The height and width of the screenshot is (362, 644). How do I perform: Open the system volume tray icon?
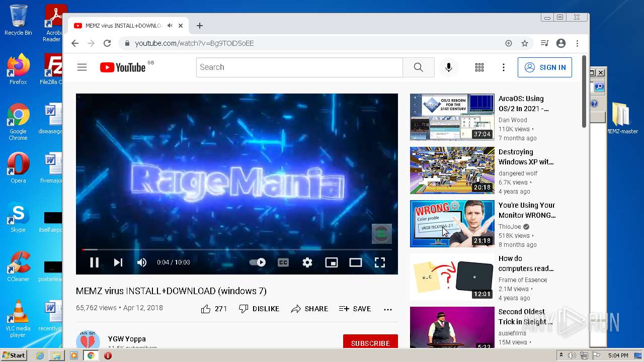[x=573, y=355]
